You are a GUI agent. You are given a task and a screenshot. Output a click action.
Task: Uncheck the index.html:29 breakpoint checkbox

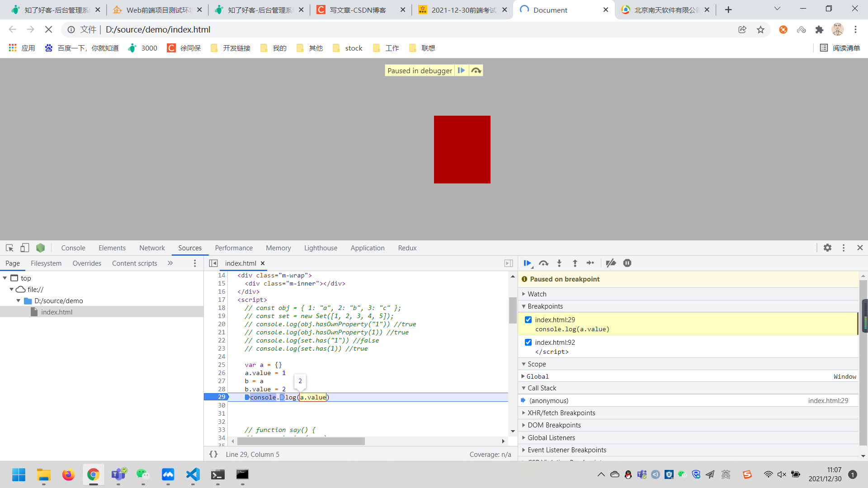click(x=528, y=319)
